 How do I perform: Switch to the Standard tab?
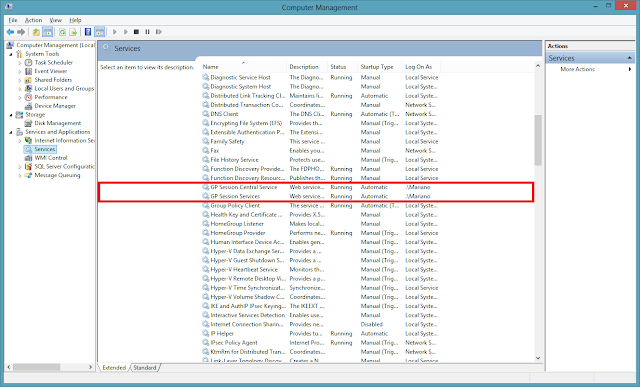coord(144,367)
